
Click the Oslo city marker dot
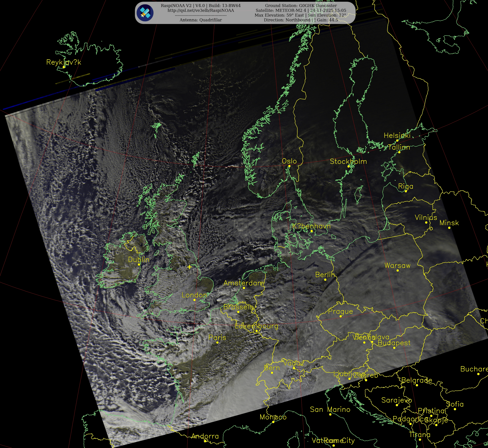pos(289,166)
